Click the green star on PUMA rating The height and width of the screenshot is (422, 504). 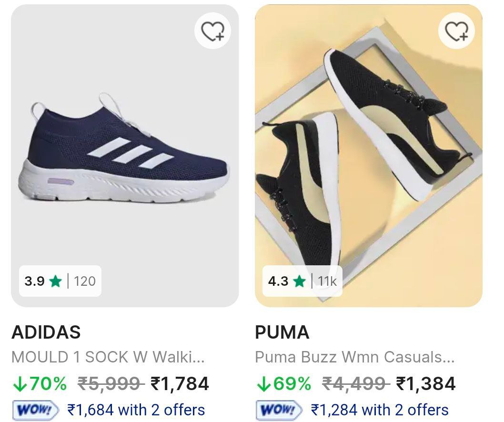click(300, 281)
